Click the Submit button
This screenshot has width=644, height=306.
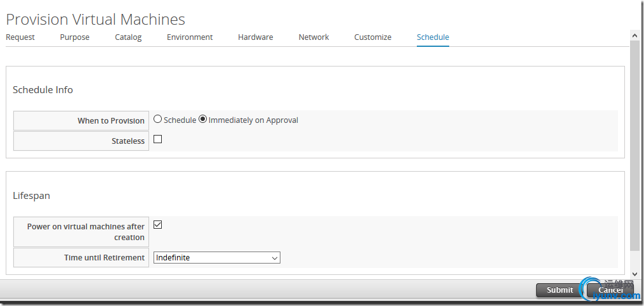tap(560, 290)
